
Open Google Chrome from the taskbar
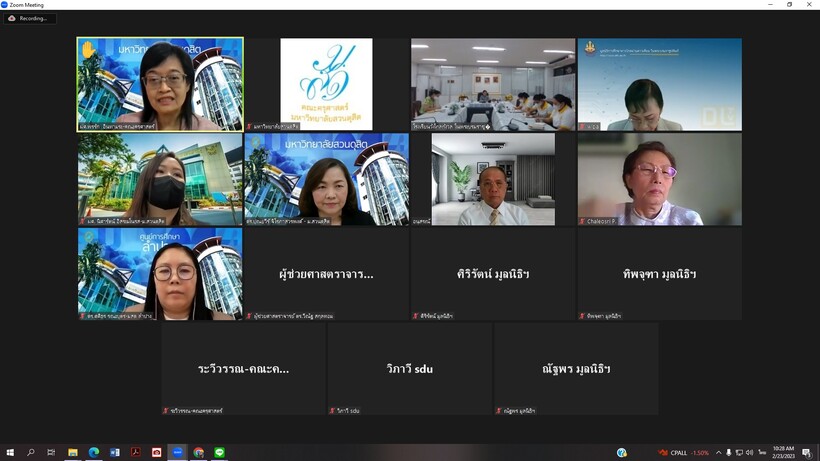[199, 453]
